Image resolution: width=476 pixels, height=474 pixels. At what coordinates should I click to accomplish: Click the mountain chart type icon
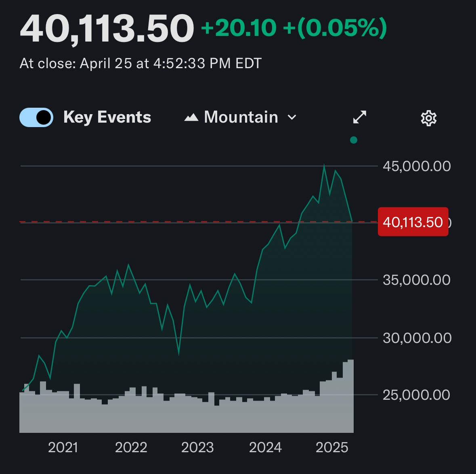[x=191, y=117]
